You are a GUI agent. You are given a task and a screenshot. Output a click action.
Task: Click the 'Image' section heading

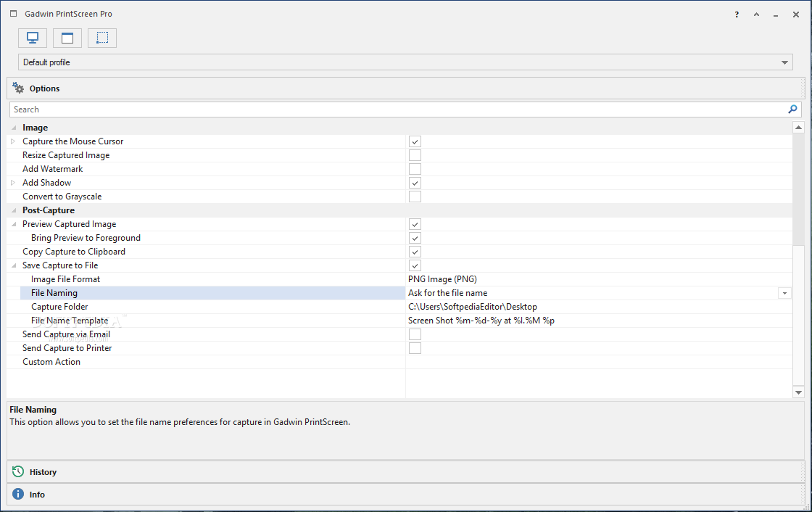coord(35,128)
